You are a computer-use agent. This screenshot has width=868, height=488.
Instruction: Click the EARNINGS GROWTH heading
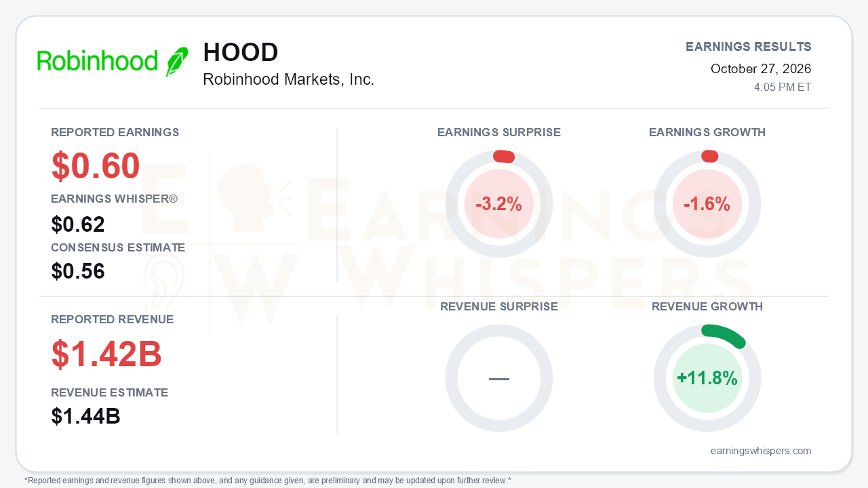[x=707, y=132]
